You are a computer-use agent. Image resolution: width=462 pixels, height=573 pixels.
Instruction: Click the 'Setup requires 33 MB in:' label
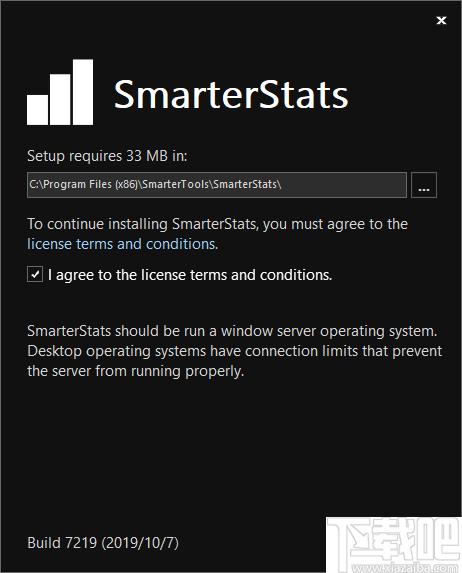107,156
